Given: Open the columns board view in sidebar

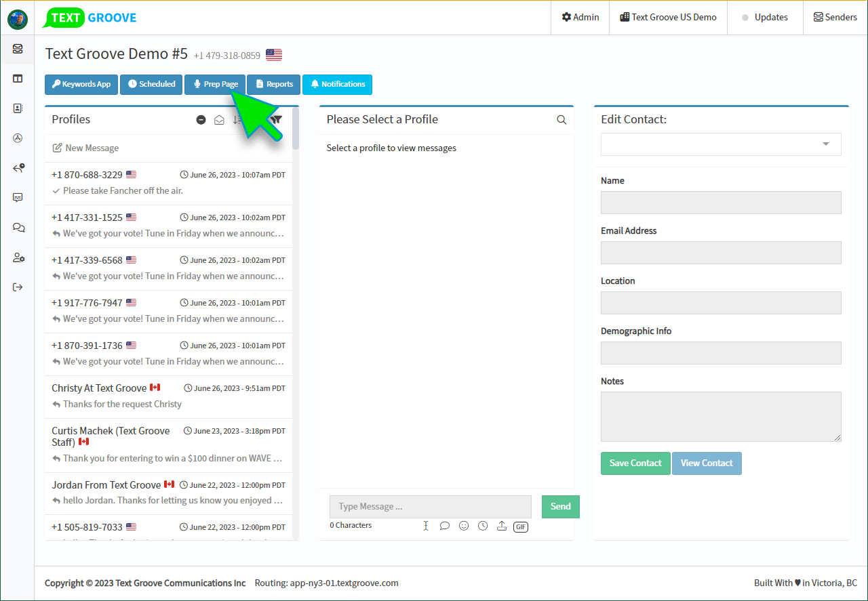Looking at the screenshot, I should coord(18,79).
